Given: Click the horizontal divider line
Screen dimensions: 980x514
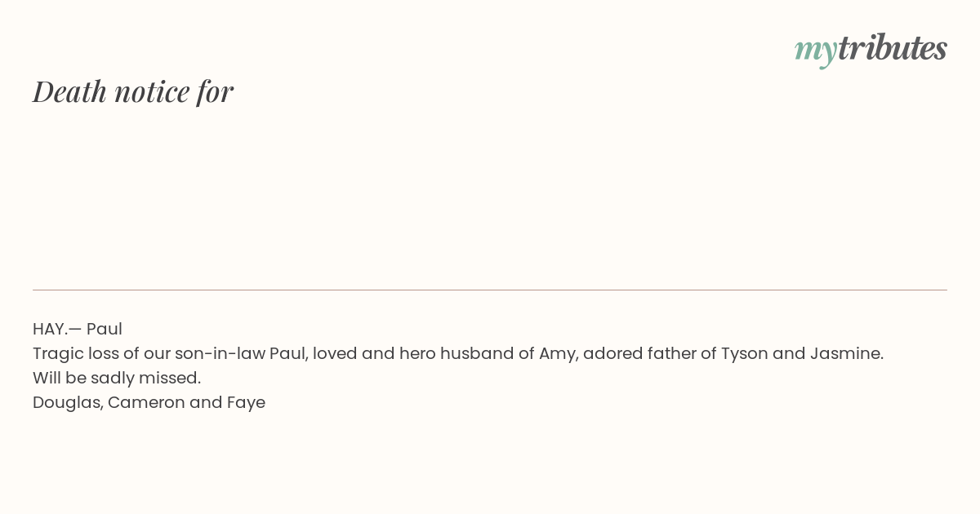Looking at the screenshot, I should 490,290.
